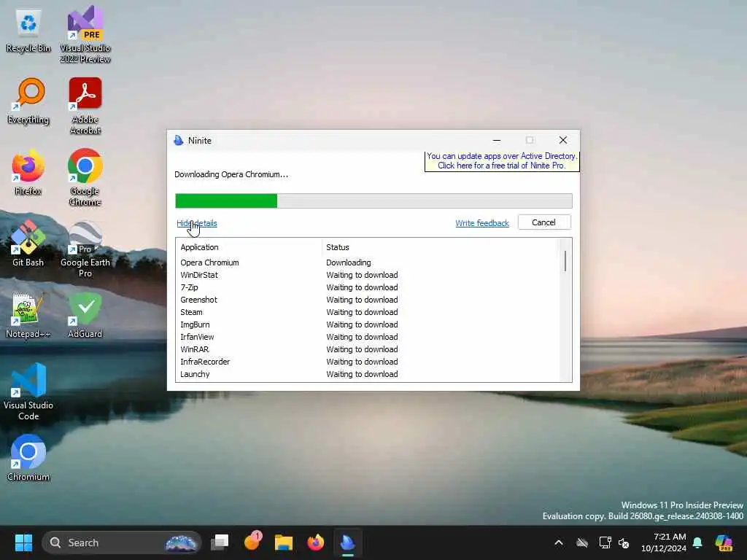The image size is (747, 560).
Task: Open Visual Studio 2022 Preview desktop shortcut
Action: (x=85, y=34)
